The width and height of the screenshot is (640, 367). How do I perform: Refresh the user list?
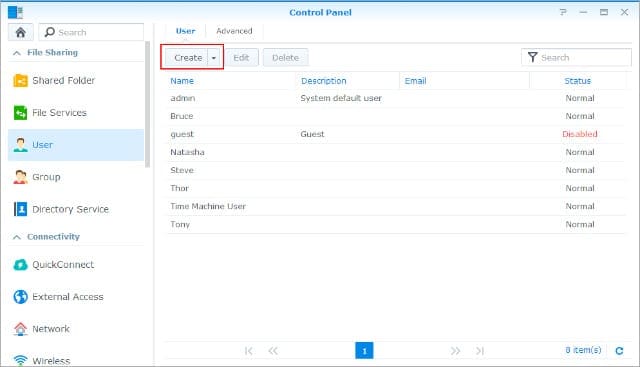pos(619,351)
